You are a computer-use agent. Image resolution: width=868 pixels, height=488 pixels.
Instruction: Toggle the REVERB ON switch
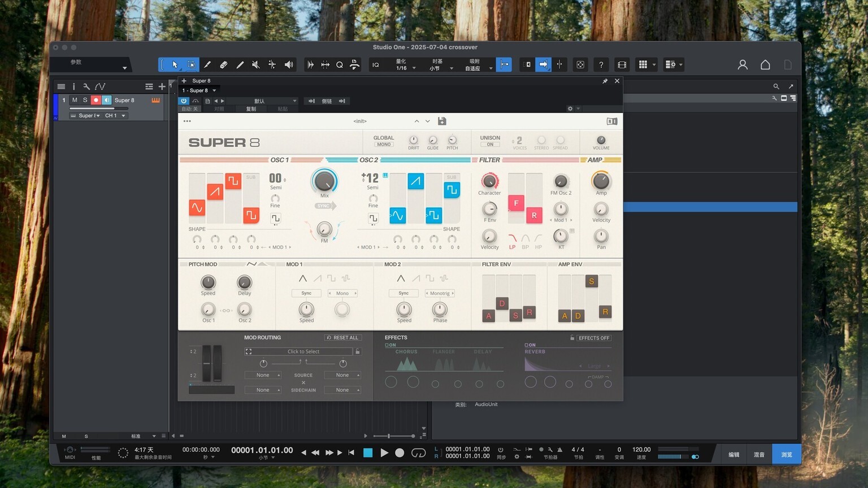pyautogui.click(x=530, y=345)
